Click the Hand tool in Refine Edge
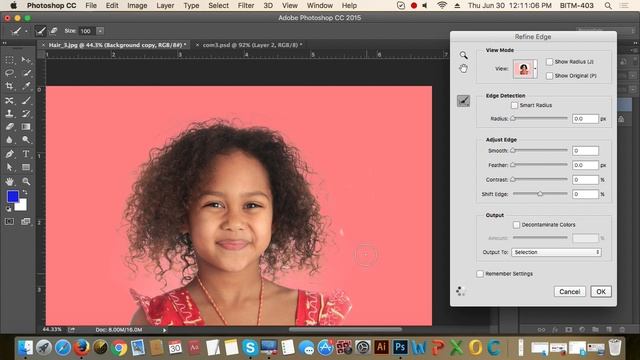The width and height of the screenshot is (640, 360). (x=463, y=69)
